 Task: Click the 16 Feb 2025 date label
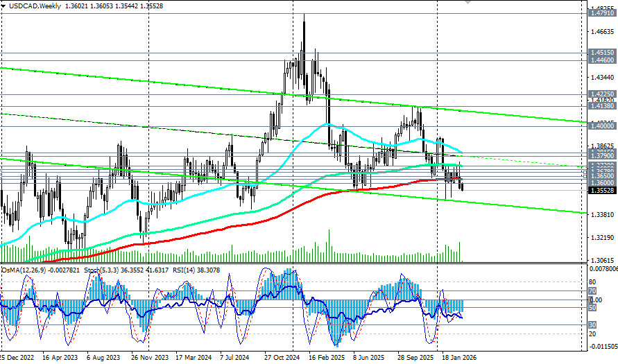click(x=327, y=358)
